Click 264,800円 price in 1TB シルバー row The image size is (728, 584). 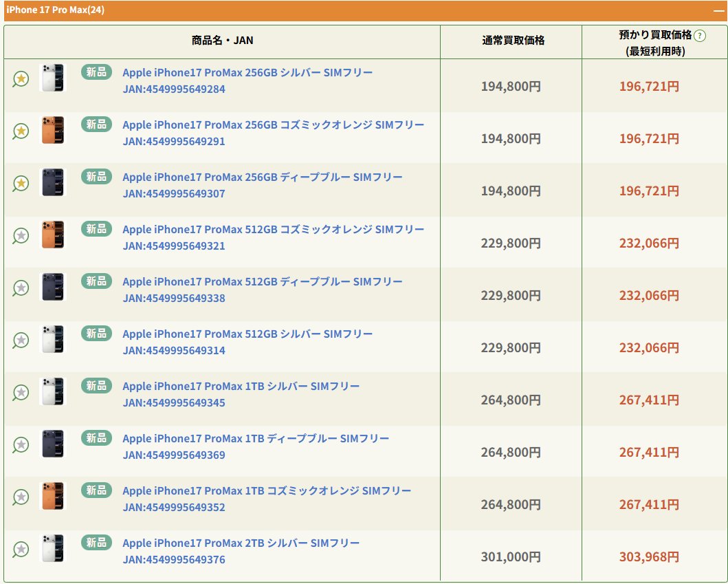click(x=511, y=400)
